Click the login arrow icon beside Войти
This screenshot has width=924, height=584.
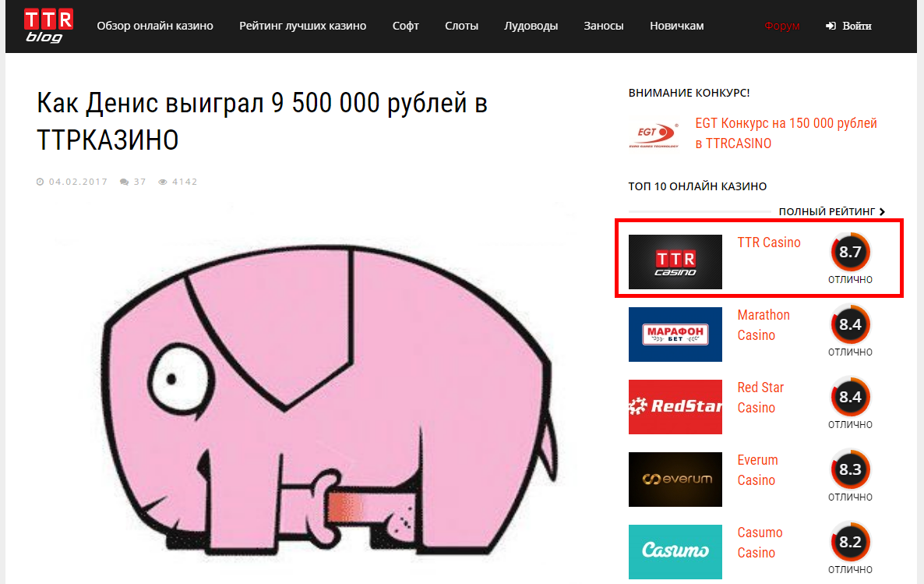click(831, 26)
